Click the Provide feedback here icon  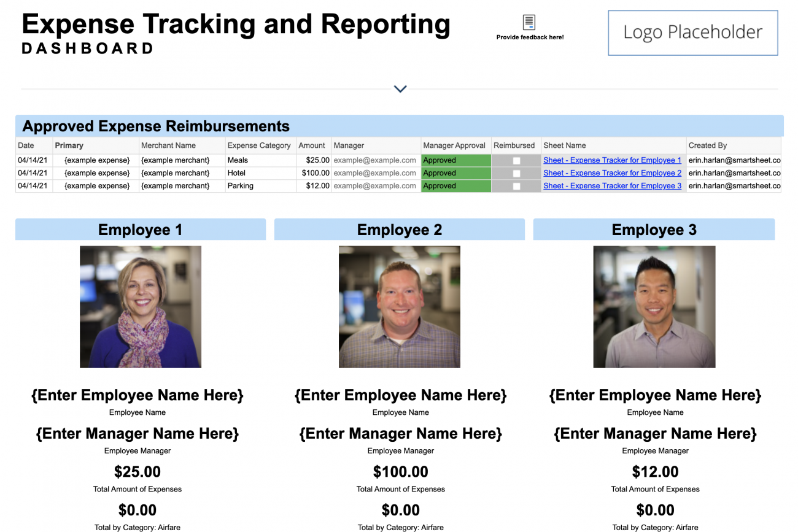pos(529,23)
